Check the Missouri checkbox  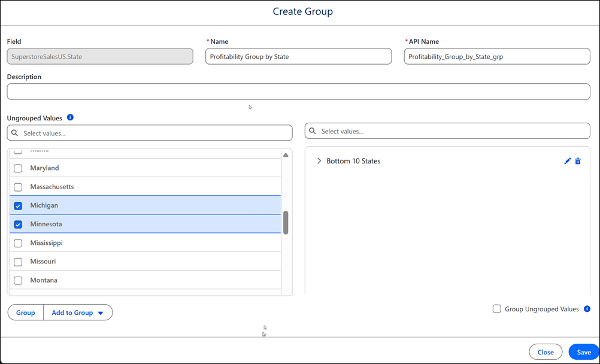[x=18, y=262]
